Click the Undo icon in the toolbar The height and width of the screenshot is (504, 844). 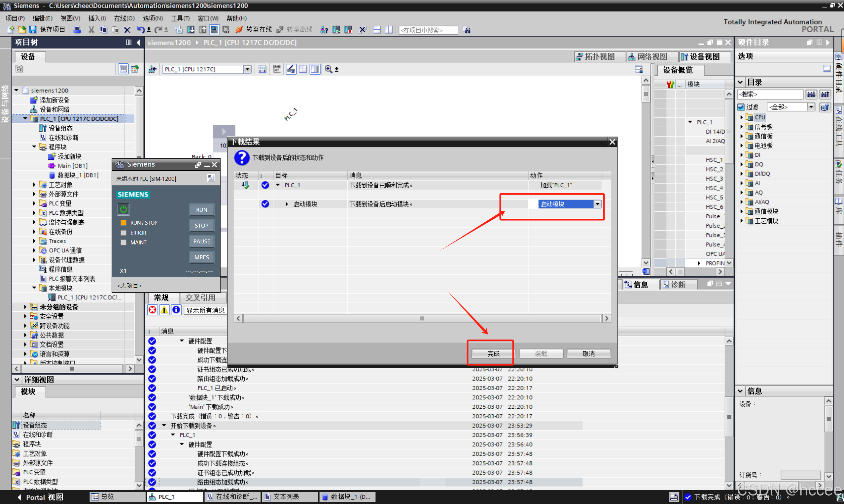click(140, 30)
